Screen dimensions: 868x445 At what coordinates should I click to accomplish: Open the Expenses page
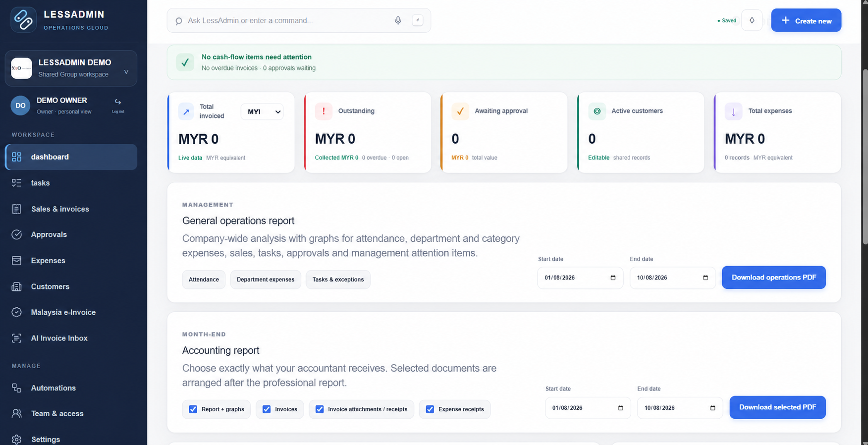pos(71,261)
